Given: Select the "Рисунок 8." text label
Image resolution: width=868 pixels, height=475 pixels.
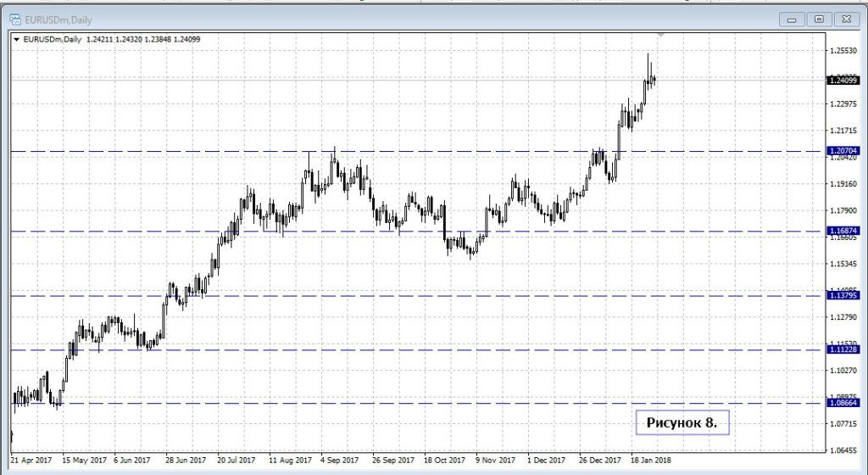Looking at the screenshot, I should tap(682, 422).
